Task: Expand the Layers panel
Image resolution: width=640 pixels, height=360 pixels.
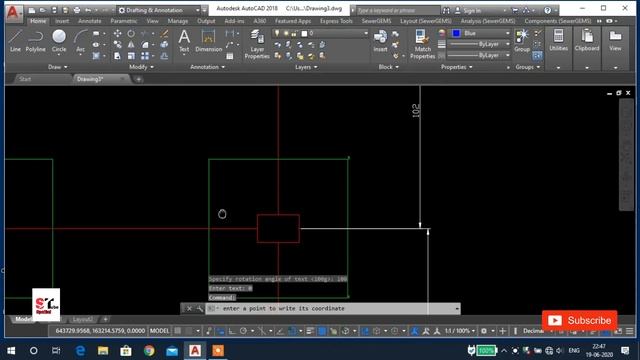Action: [306, 67]
